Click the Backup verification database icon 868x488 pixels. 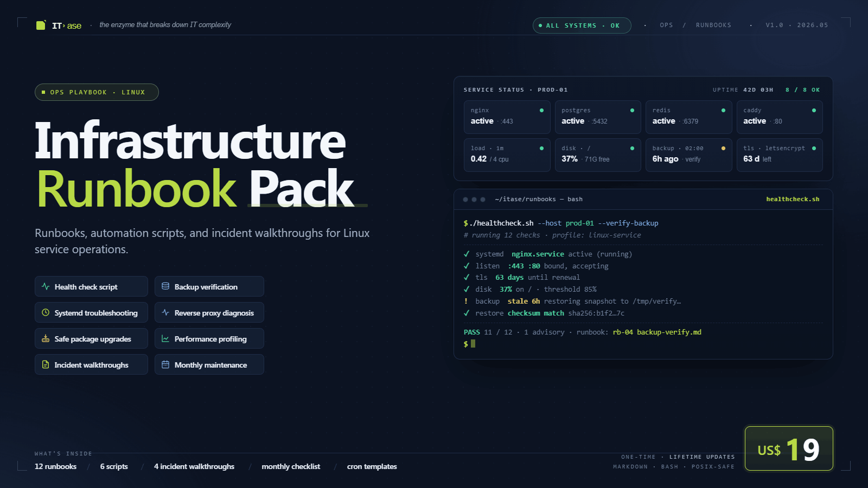pyautogui.click(x=165, y=286)
